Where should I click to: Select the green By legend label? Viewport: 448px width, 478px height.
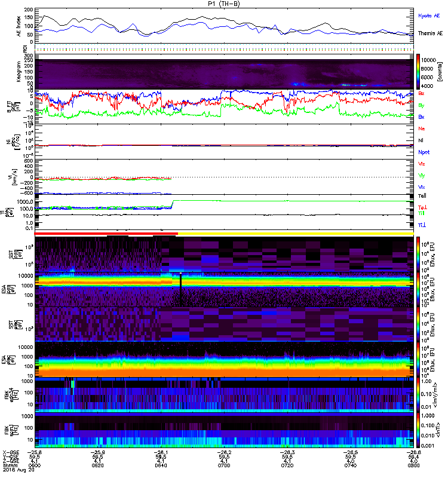pyautogui.click(x=421, y=106)
